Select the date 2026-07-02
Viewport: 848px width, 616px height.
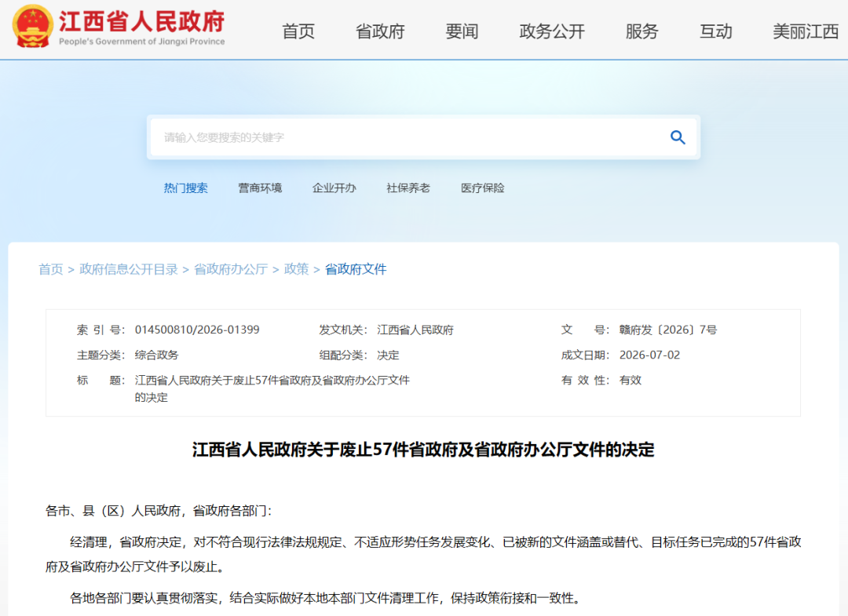(x=649, y=355)
